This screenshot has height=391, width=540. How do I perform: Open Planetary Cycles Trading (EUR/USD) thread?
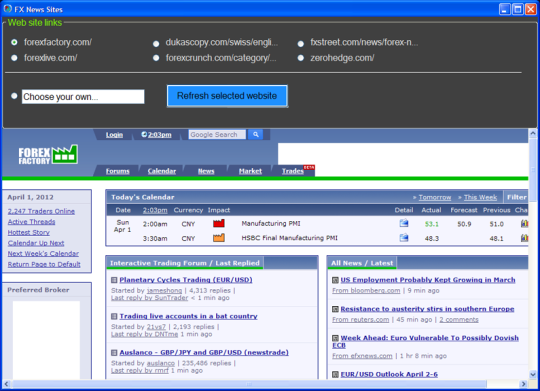click(186, 280)
